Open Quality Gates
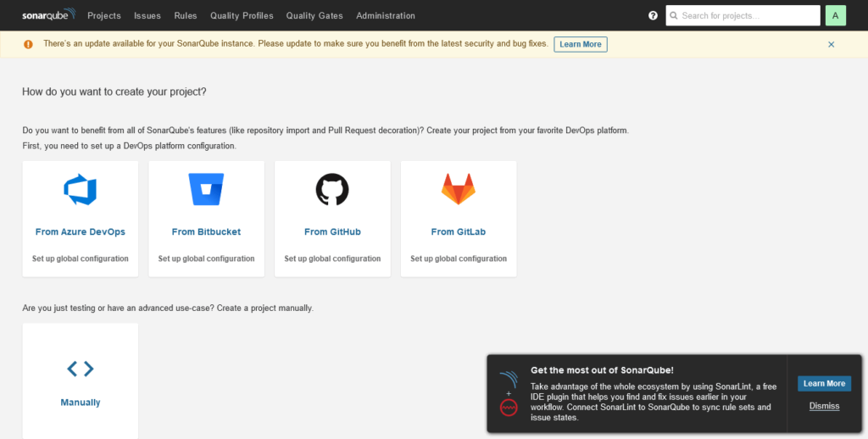 (x=314, y=15)
